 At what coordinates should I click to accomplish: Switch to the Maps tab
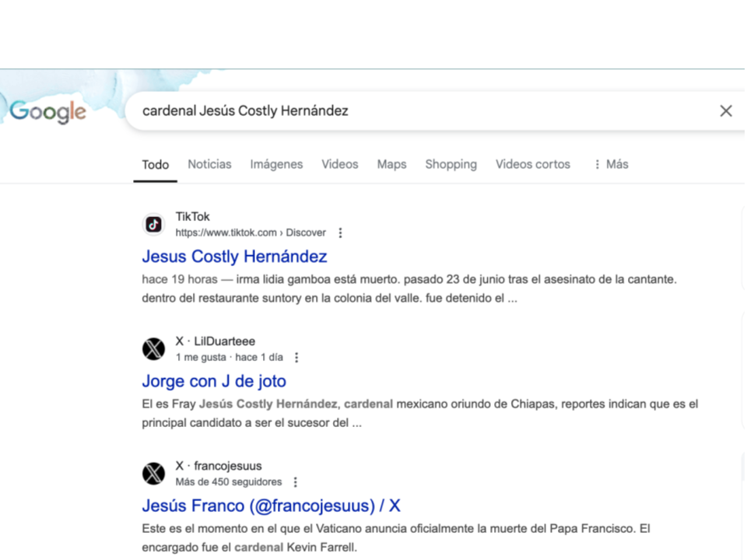pyautogui.click(x=391, y=164)
